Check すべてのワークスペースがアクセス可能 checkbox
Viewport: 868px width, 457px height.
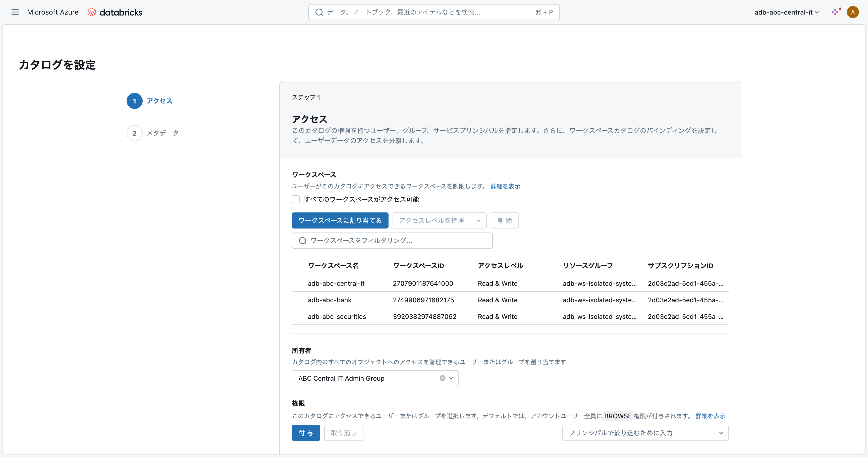pos(296,199)
